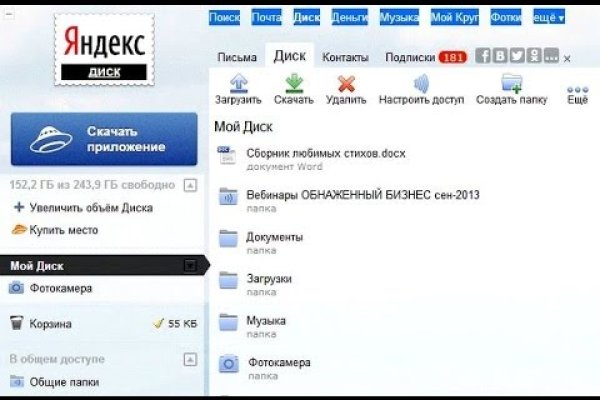Screen dimensions: 600x400
Task: Switch to the Письма tab
Action: [236, 58]
